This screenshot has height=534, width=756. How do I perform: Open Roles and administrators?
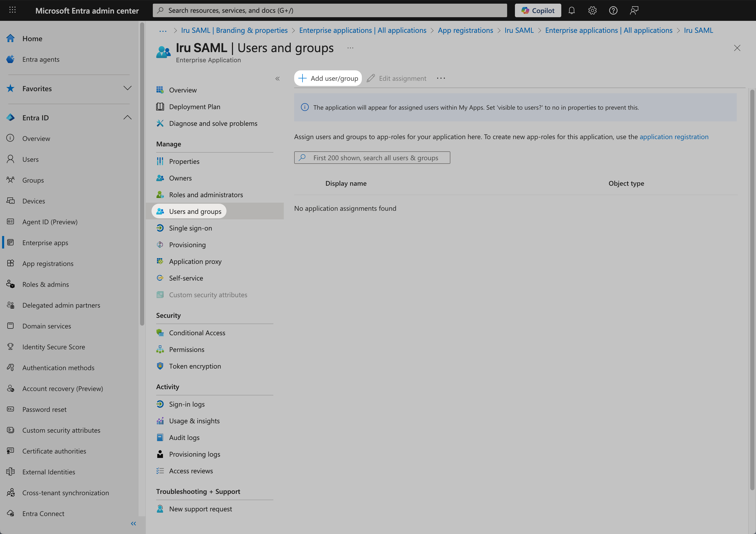pyautogui.click(x=206, y=195)
